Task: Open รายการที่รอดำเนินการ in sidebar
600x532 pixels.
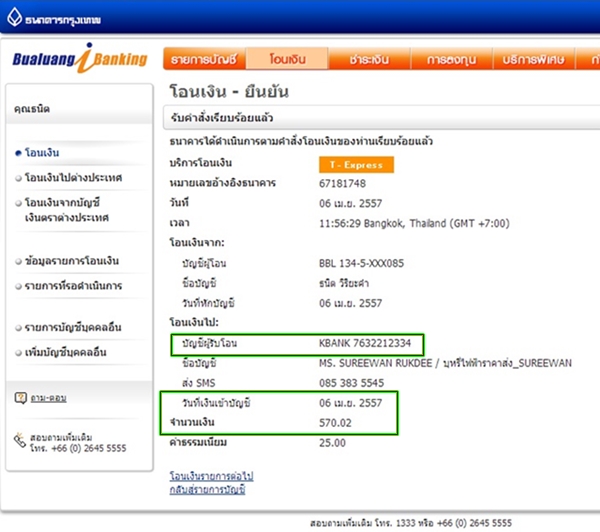Action: (x=73, y=286)
